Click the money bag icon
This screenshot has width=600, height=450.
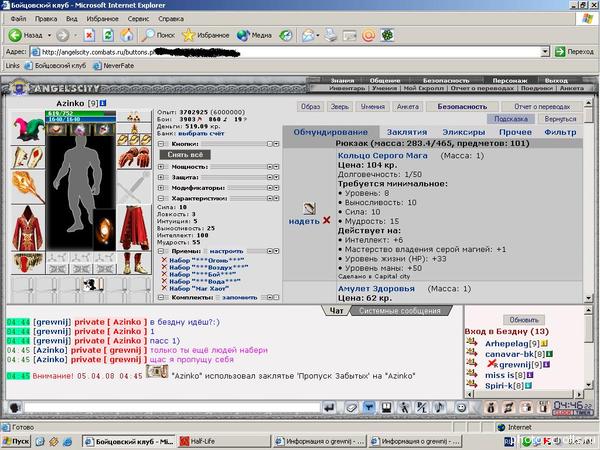tap(491, 408)
